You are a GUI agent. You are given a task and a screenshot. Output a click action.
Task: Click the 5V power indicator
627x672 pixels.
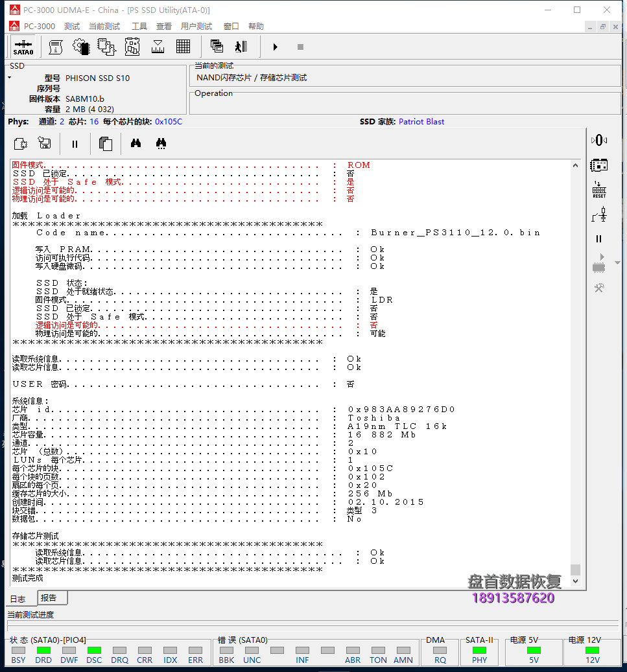[x=534, y=655]
